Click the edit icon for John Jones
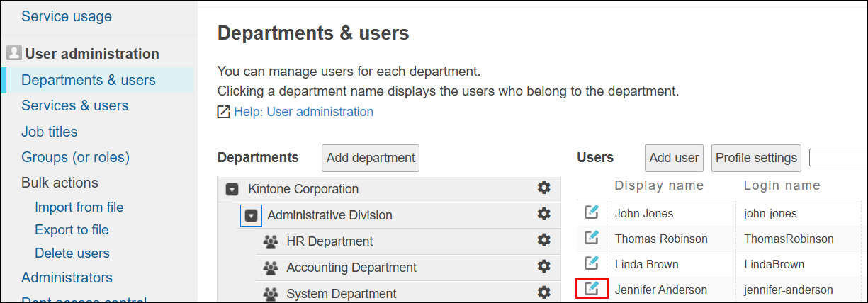The width and height of the screenshot is (868, 303). [x=592, y=212]
